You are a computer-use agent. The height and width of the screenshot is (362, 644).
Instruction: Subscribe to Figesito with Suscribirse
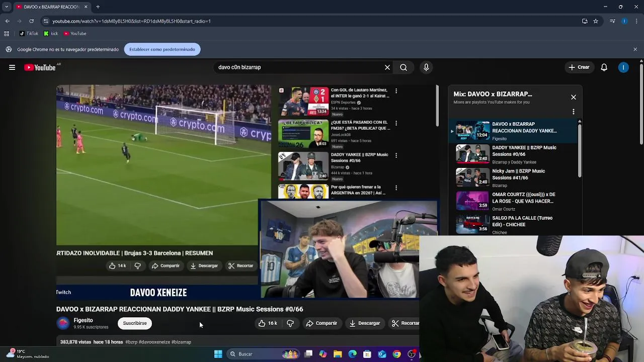tap(135, 323)
